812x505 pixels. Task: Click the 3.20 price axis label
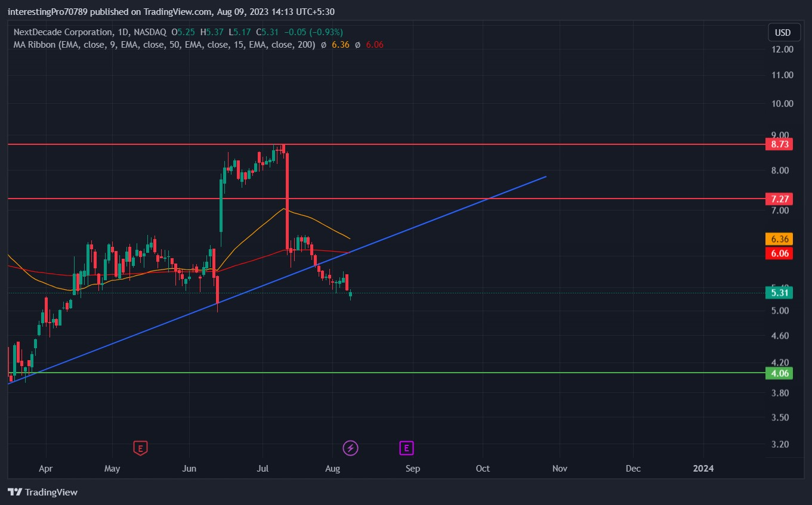pos(780,445)
